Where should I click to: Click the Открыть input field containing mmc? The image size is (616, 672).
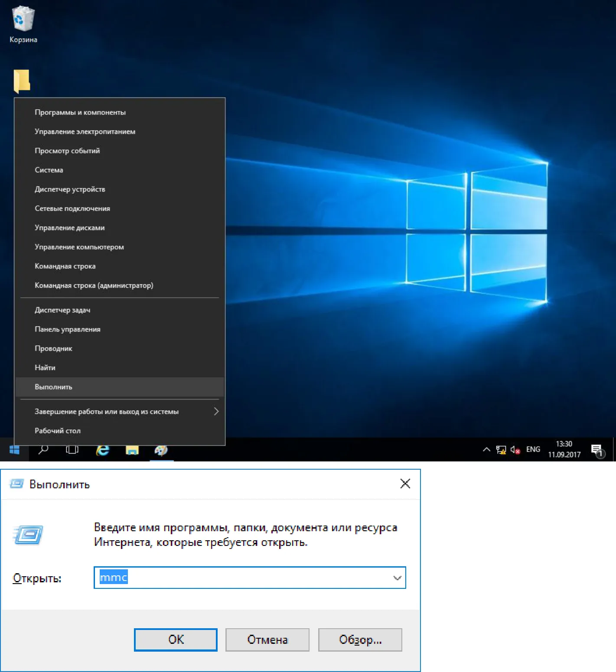click(x=250, y=578)
